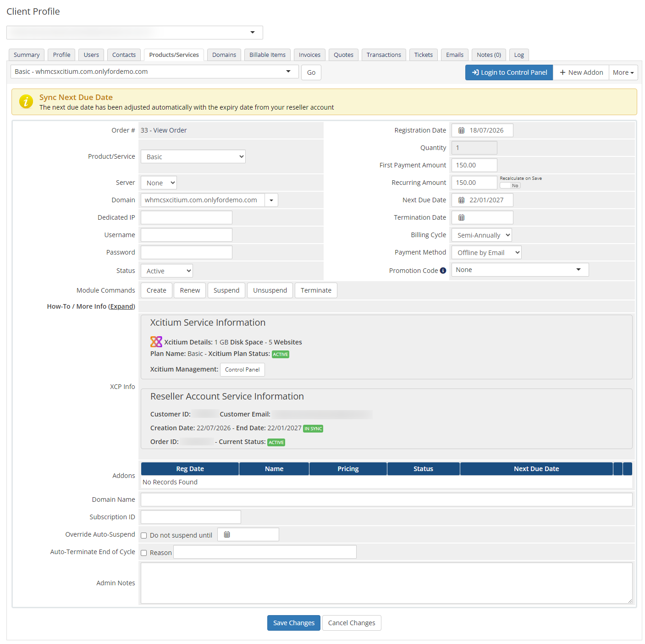Open the Notes (0) tab

pyautogui.click(x=489, y=55)
